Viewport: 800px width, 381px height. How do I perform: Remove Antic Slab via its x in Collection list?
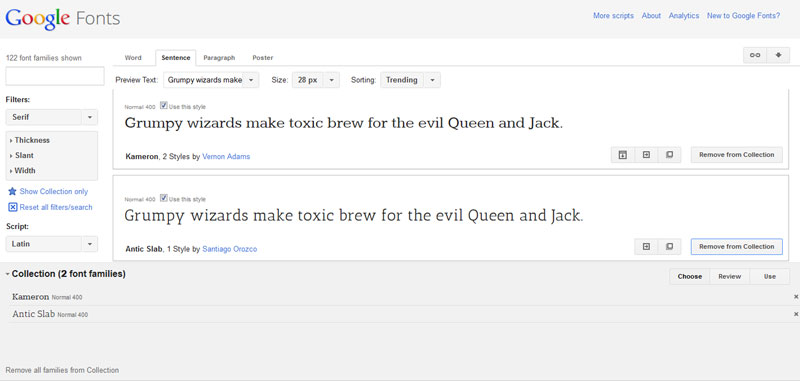(796, 314)
